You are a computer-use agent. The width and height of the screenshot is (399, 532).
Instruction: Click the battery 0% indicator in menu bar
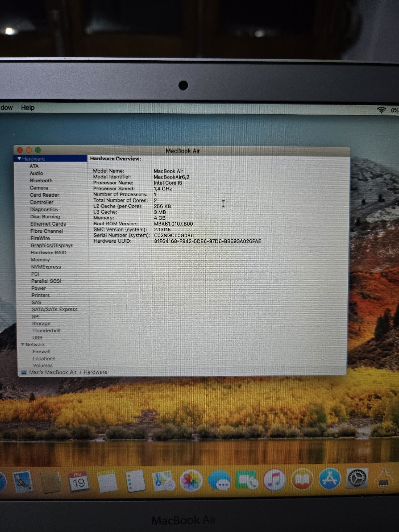coord(394,110)
